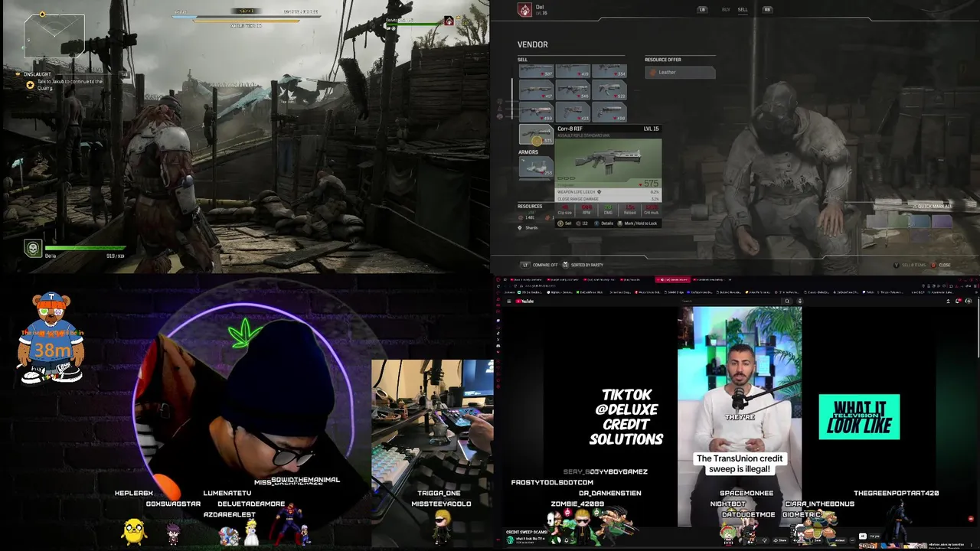Select the armor item priced 253
The width and height of the screenshot is (980, 551).
point(536,166)
